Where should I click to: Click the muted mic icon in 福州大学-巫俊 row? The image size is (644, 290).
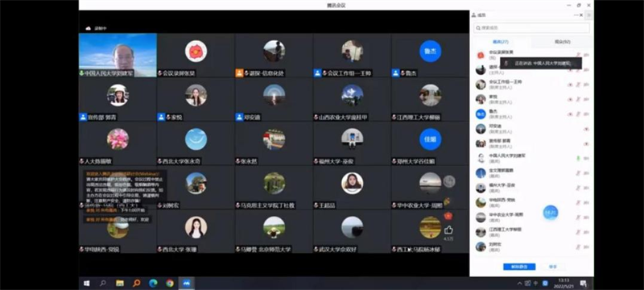coord(578,188)
